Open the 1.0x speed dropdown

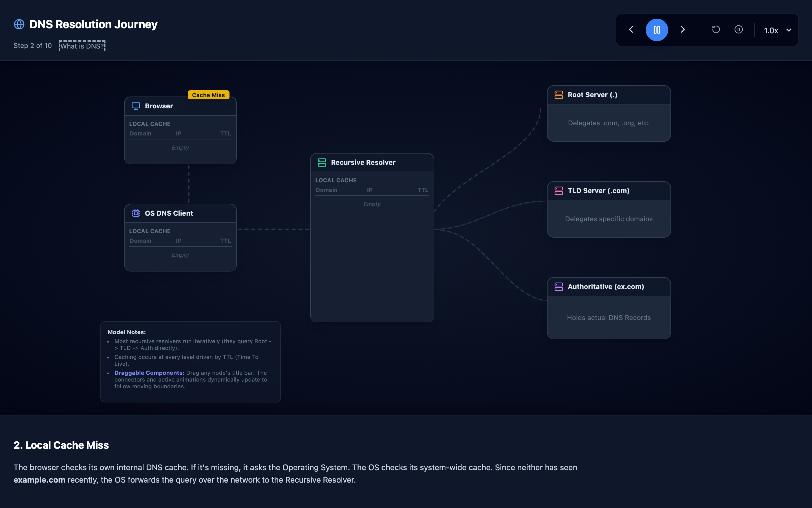tap(777, 30)
